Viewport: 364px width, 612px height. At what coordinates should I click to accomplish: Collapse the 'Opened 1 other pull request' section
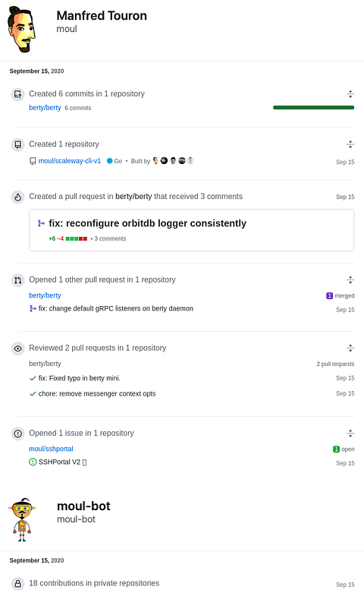(350, 280)
